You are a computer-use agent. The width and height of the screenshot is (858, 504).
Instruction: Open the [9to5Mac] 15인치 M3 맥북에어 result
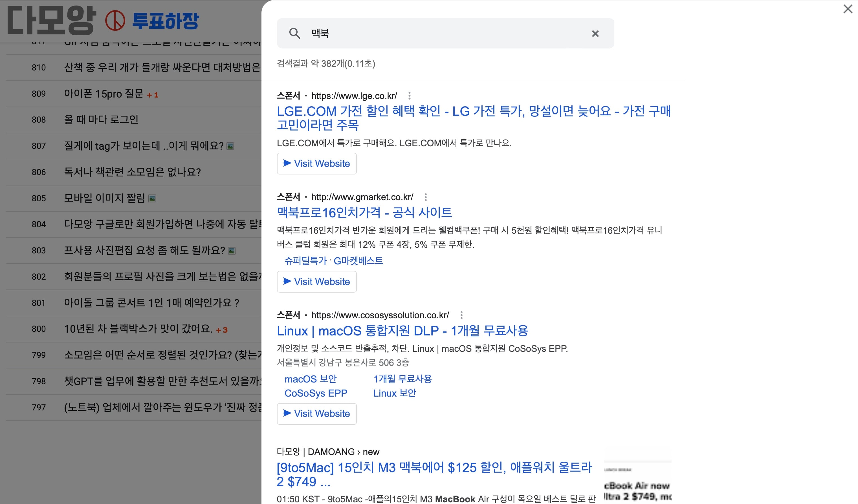(434, 474)
